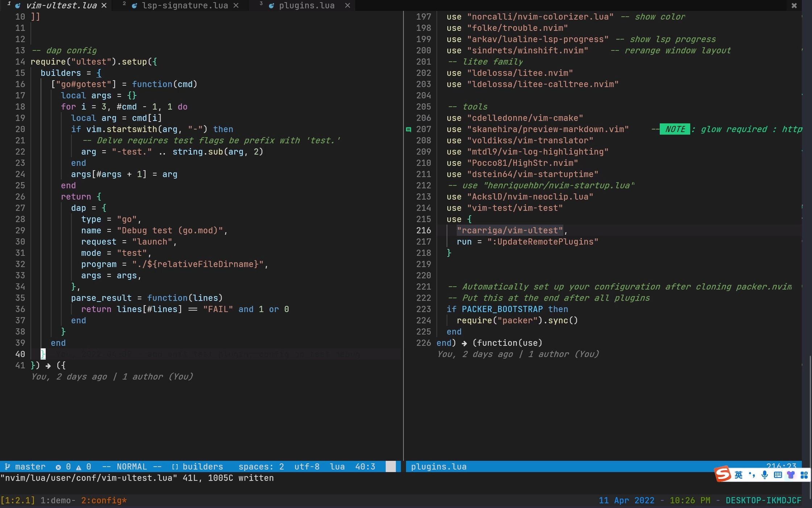Viewport: 812px width, 508px height.
Task: Toggle punctuation mode in IME bar
Action: click(752, 475)
